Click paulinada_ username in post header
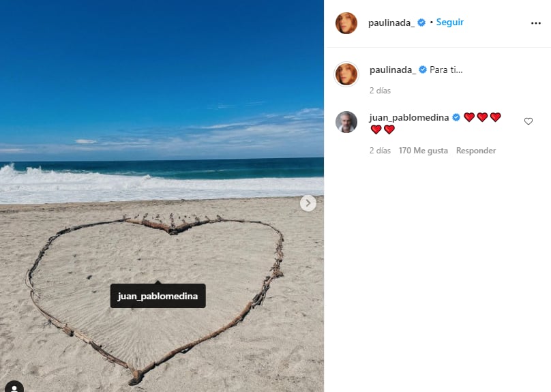This screenshot has width=551, height=392. click(391, 22)
